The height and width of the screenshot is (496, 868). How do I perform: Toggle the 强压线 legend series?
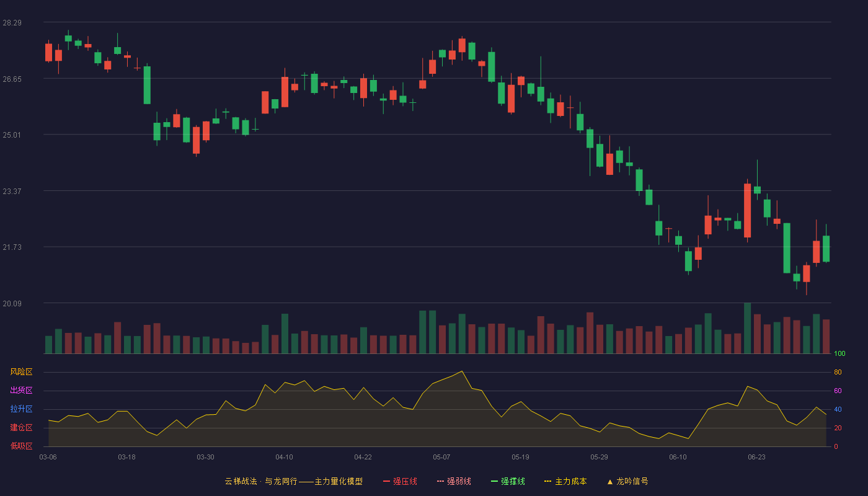point(400,481)
